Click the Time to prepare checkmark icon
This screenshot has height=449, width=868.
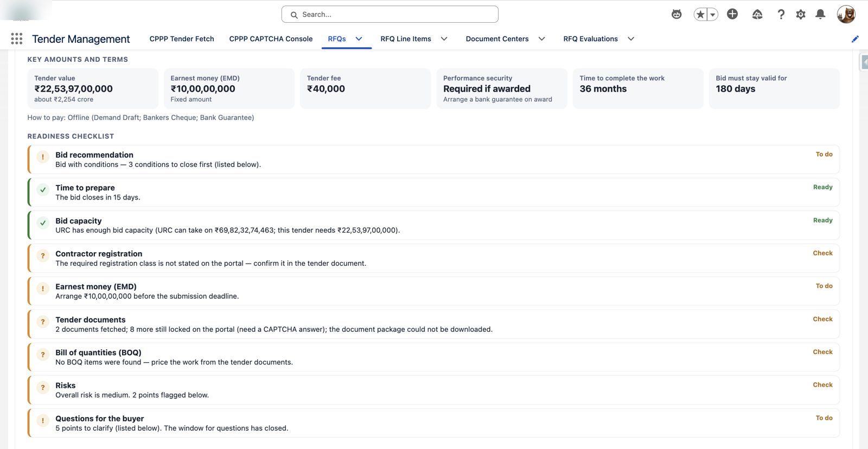[43, 190]
